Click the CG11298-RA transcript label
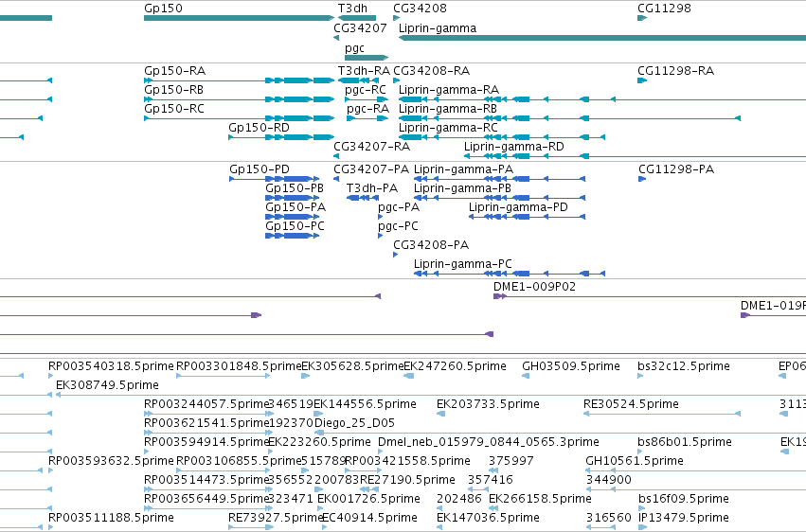The image size is (806, 532). click(x=676, y=71)
